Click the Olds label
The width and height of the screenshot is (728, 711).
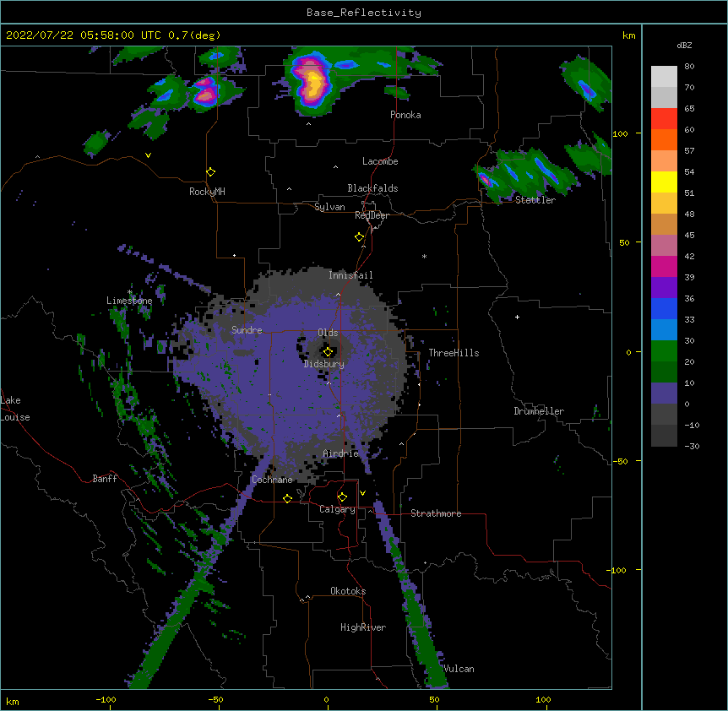point(328,333)
